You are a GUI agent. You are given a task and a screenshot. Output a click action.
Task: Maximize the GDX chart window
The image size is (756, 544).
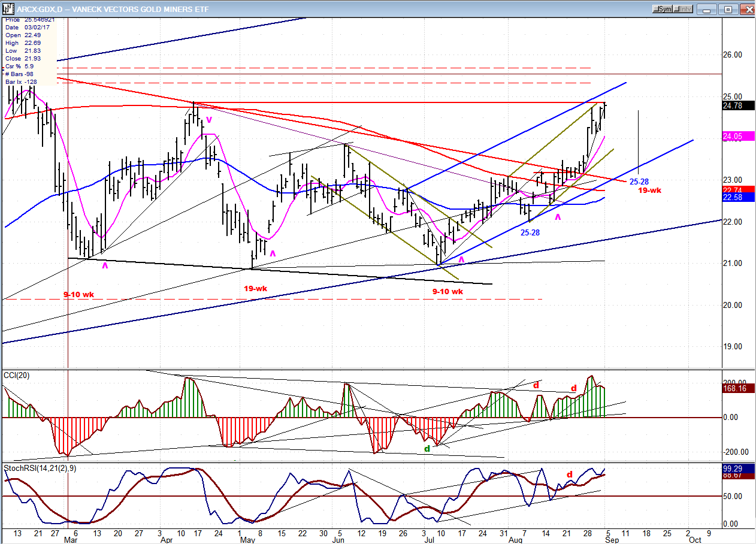[x=728, y=9]
